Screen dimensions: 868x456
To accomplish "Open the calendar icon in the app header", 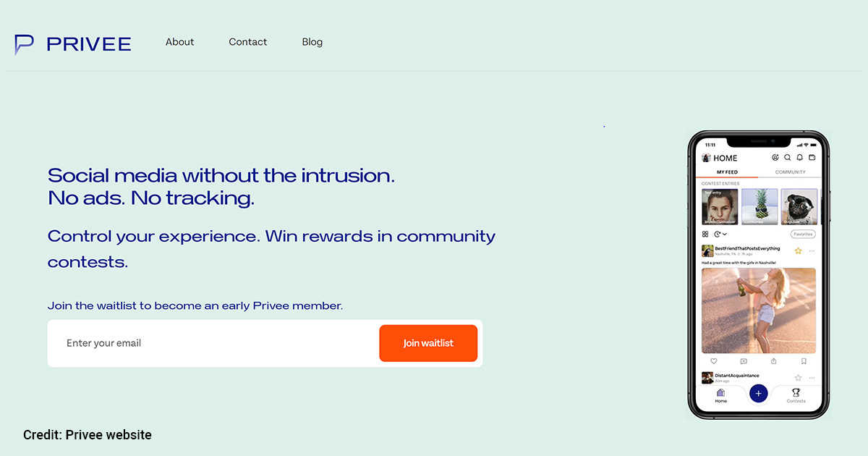I will (811, 158).
